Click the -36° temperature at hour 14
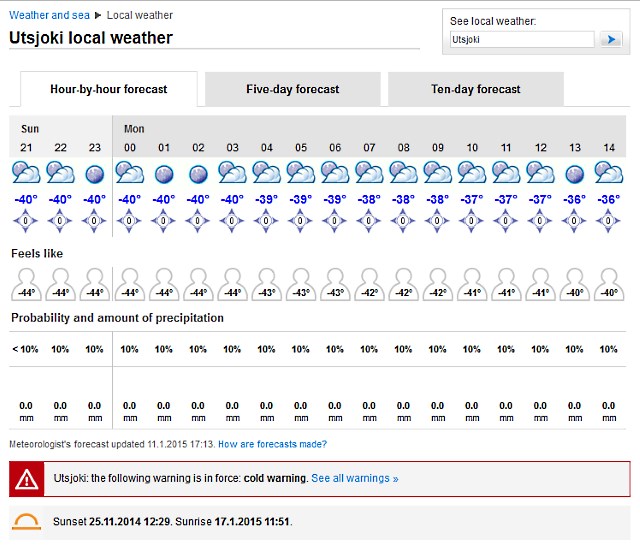The width and height of the screenshot is (640, 546). pyautogui.click(x=609, y=200)
